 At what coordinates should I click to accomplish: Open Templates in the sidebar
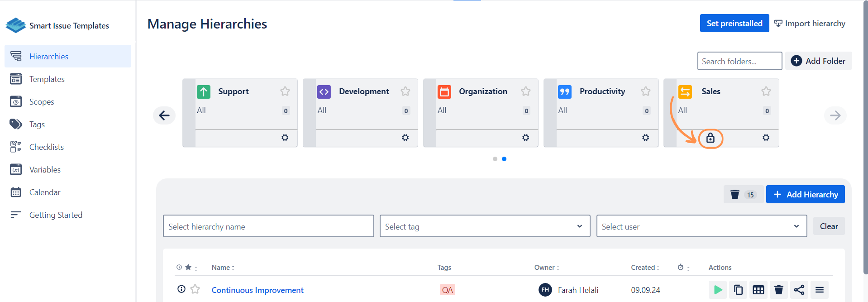pos(47,79)
